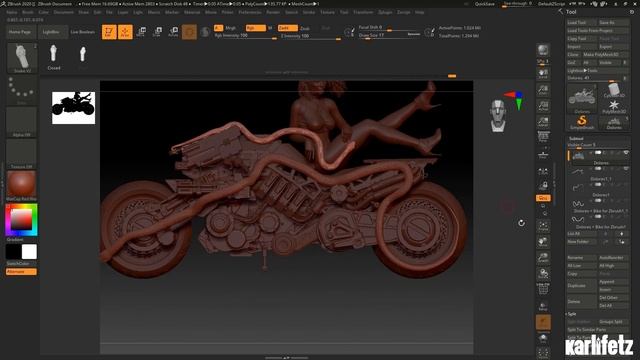Click the head camera view indicator
Image resolution: width=640 pixels, height=360 pixels.
tap(498, 116)
